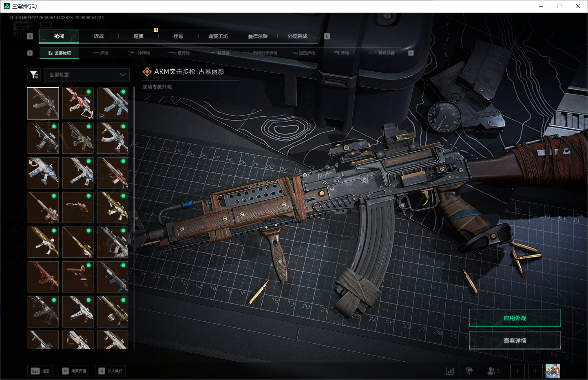Screen dimensions: 588x380
Task: Click H 隐藏界面 hide interface button
Action: tap(74, 371)
